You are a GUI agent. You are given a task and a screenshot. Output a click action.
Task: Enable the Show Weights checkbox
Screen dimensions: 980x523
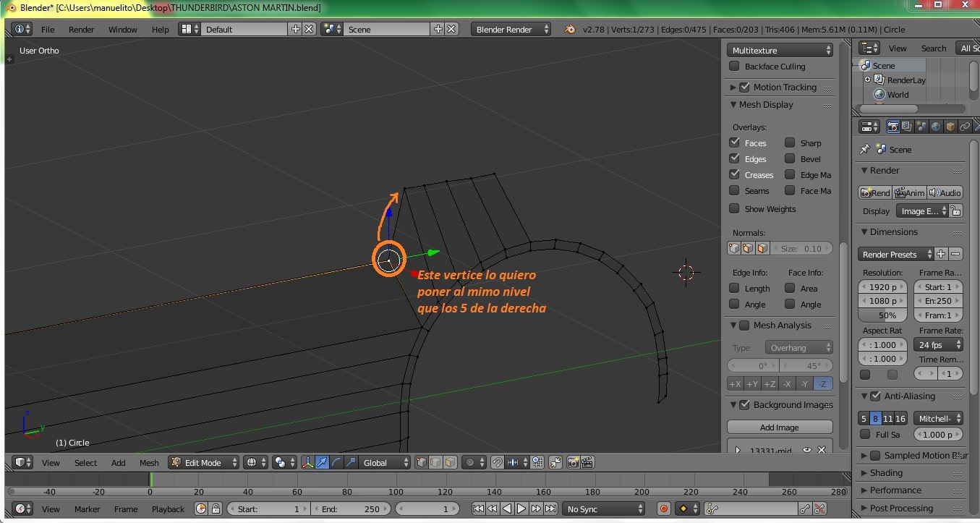click(735, 209)
